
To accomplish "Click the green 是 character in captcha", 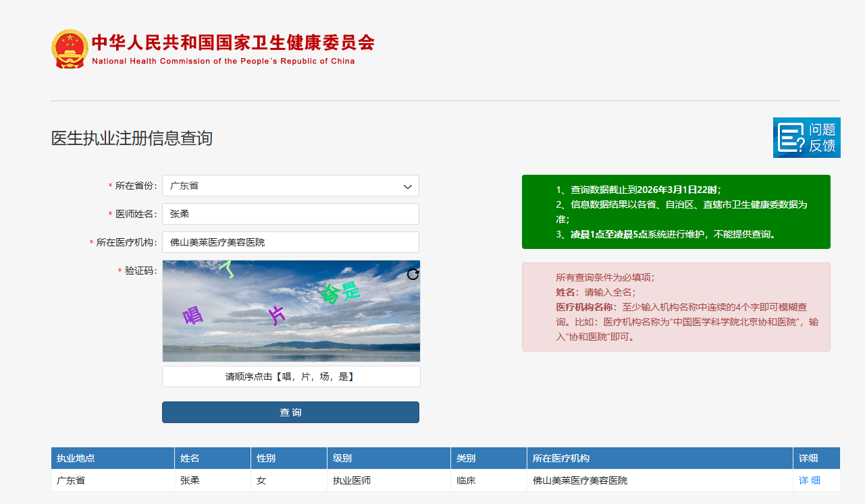I will click(350, 291).
